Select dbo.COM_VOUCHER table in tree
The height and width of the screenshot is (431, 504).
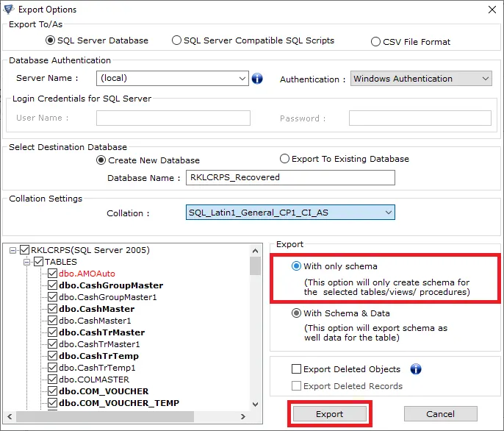tap(104, 391)
